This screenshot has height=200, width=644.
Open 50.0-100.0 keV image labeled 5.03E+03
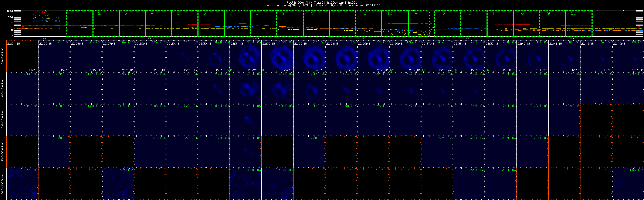point(278,184)
